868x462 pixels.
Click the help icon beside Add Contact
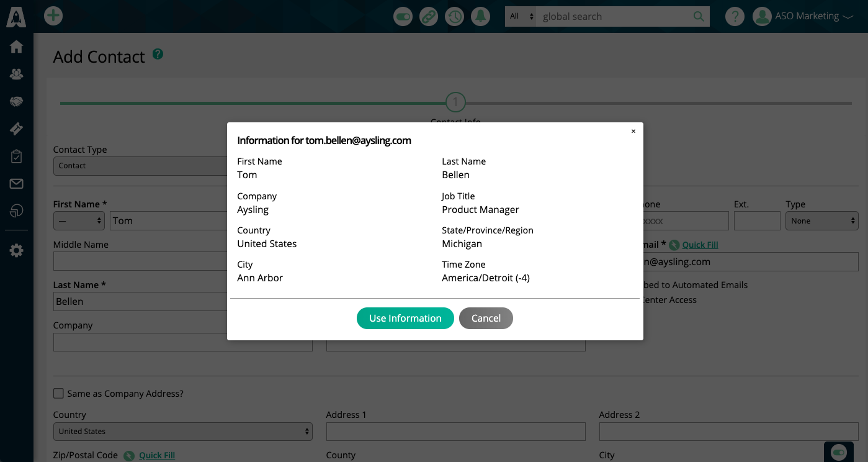pos(158,54)
